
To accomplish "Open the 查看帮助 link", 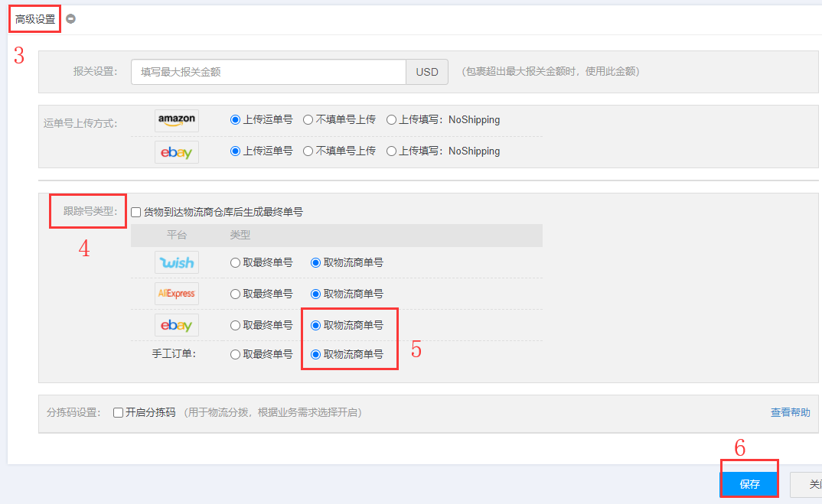I will (x=790, y=412).
